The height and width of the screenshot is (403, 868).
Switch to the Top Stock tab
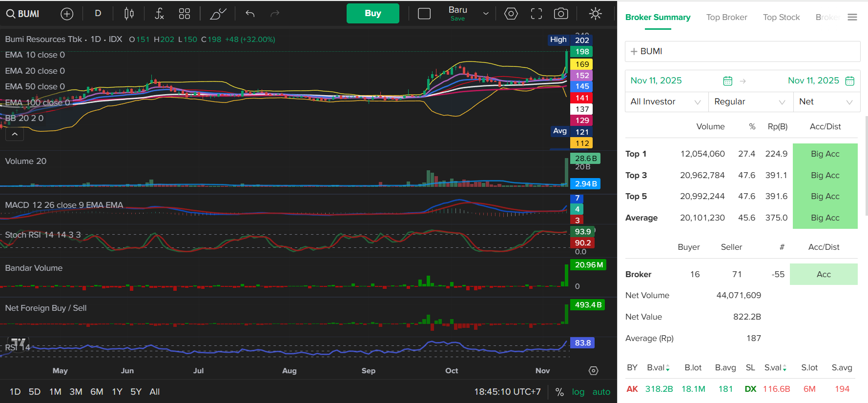coord(781,18)
